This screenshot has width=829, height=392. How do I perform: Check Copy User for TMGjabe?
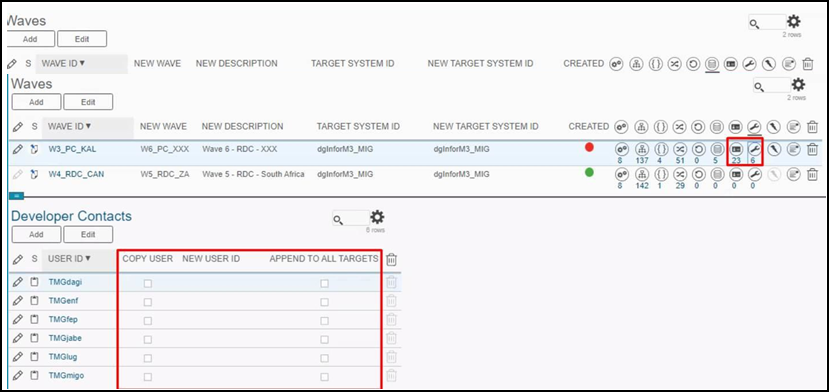click(x=148, y=339)
